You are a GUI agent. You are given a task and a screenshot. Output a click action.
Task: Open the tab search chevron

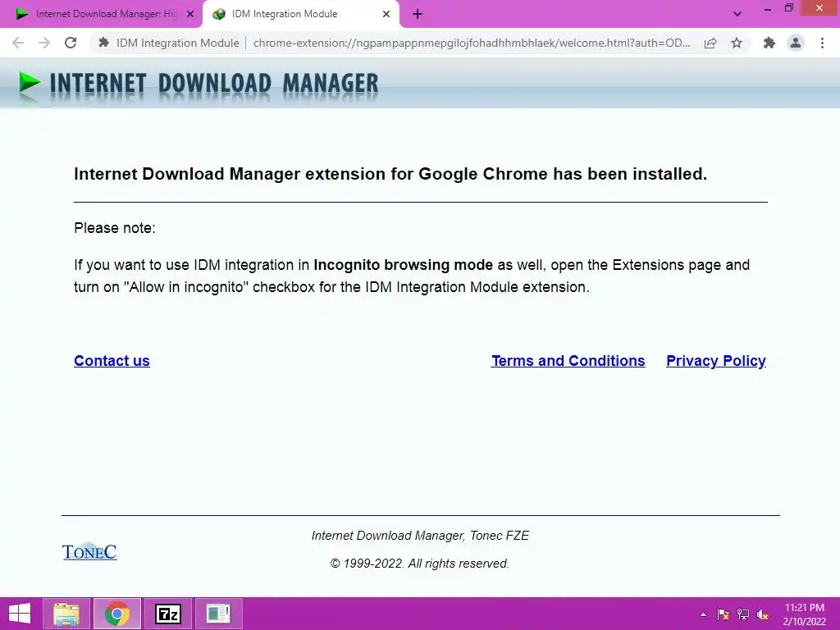click(x=737, y=14)
